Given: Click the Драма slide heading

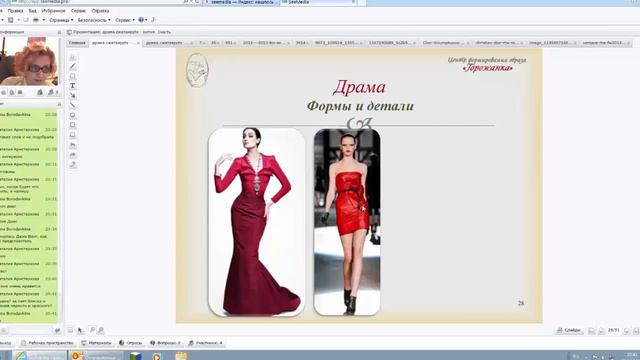Looking at the screenshot, I should point(359,87).
